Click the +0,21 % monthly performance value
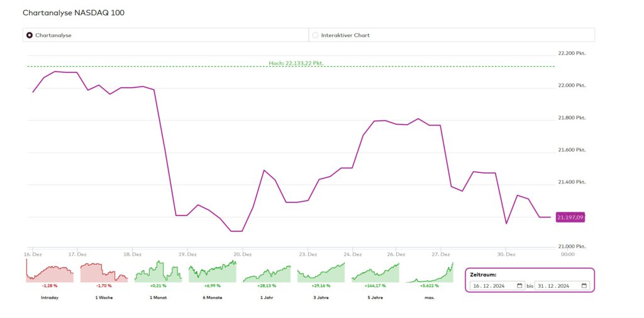 click(158, 285)
